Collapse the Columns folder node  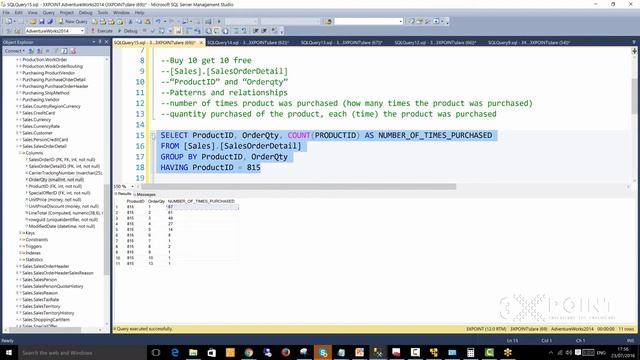click(20, 153)
